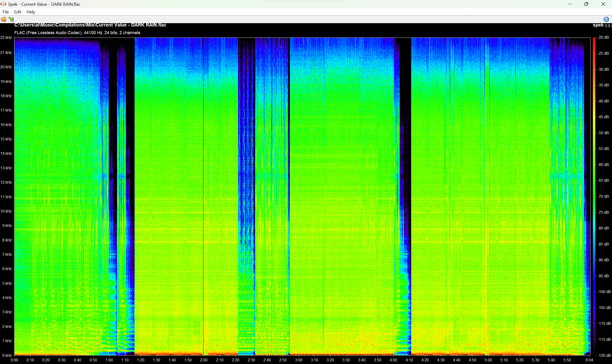Screen dimensions: 612x364
Task: Click the 10 kHz frequency axis label
Action: click(x=6, y=211)
